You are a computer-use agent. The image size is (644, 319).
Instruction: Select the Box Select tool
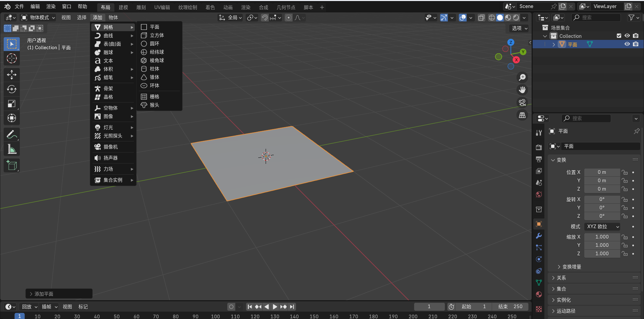pos(12,44)
